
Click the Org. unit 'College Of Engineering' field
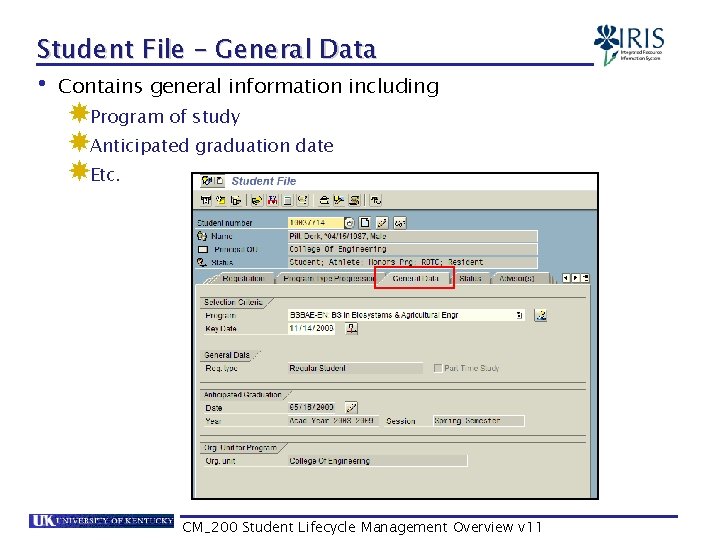(377, 461)
